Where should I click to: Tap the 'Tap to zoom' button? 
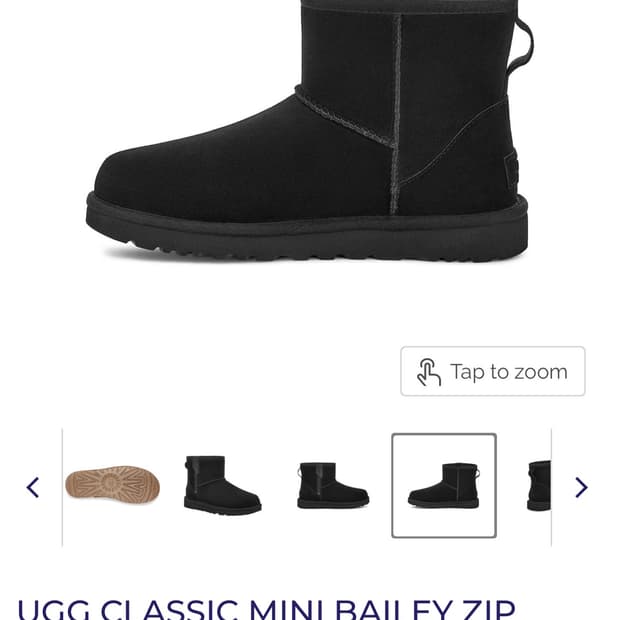493,371
